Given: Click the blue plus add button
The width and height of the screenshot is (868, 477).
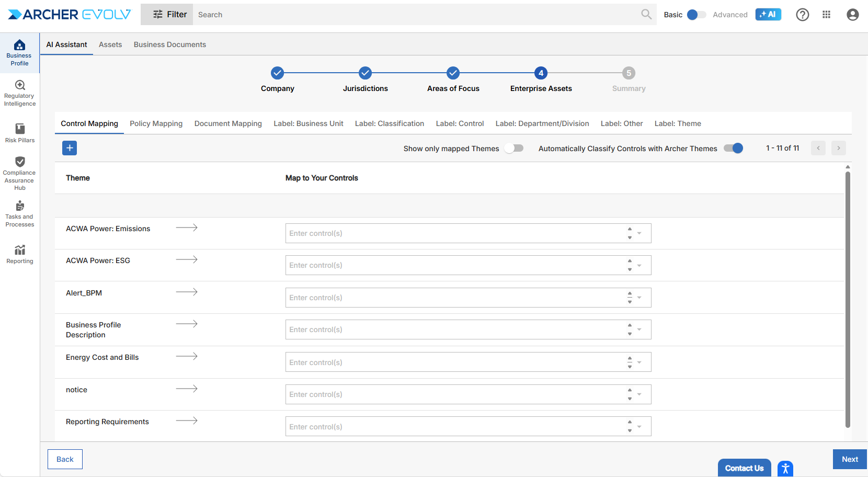Looking at the screenshot, I should click(70, 148).
